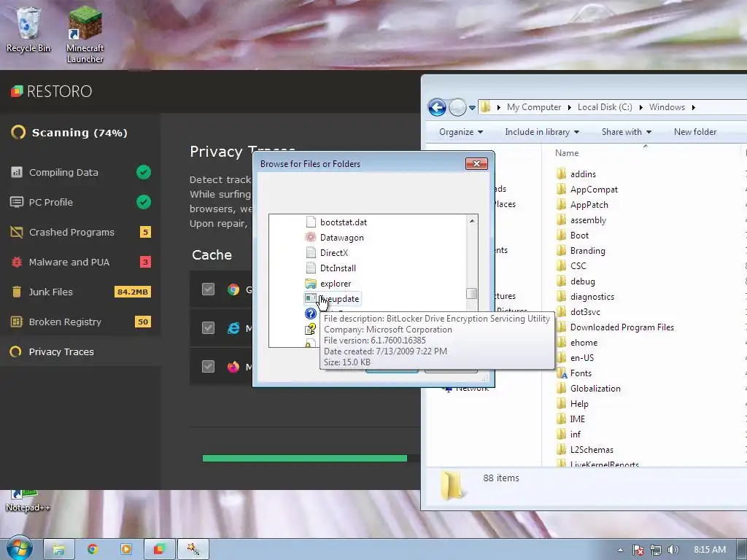Viewport: 747px width, 560px height.
Task: Select the AppCompat folder
Action: (587, 190)
